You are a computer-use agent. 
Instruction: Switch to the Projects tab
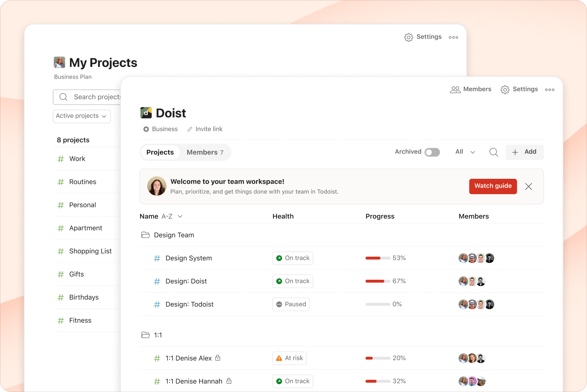point(160,152)
